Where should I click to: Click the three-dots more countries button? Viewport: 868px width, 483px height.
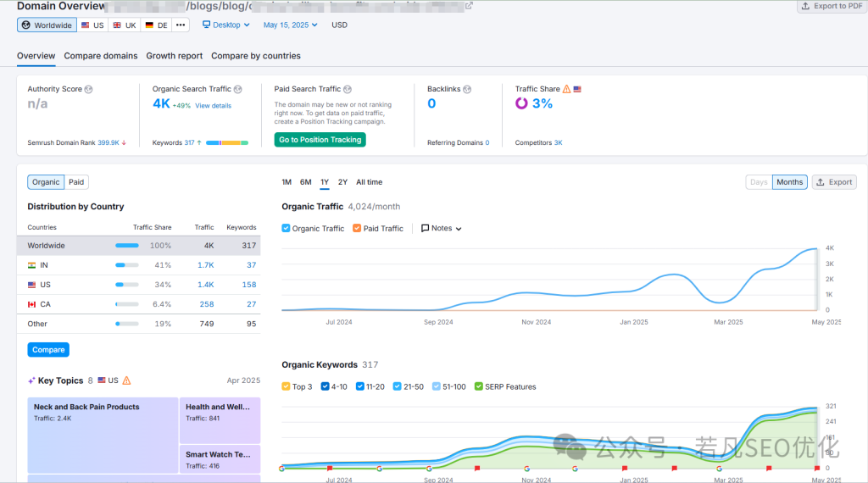click(x=181, y=25)
